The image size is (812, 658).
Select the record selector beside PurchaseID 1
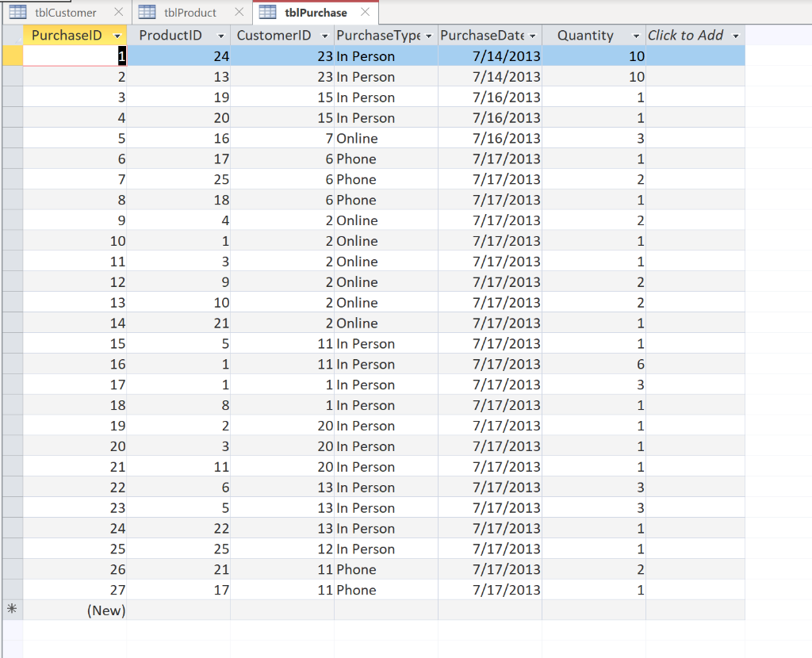click(x=11, y=55)
